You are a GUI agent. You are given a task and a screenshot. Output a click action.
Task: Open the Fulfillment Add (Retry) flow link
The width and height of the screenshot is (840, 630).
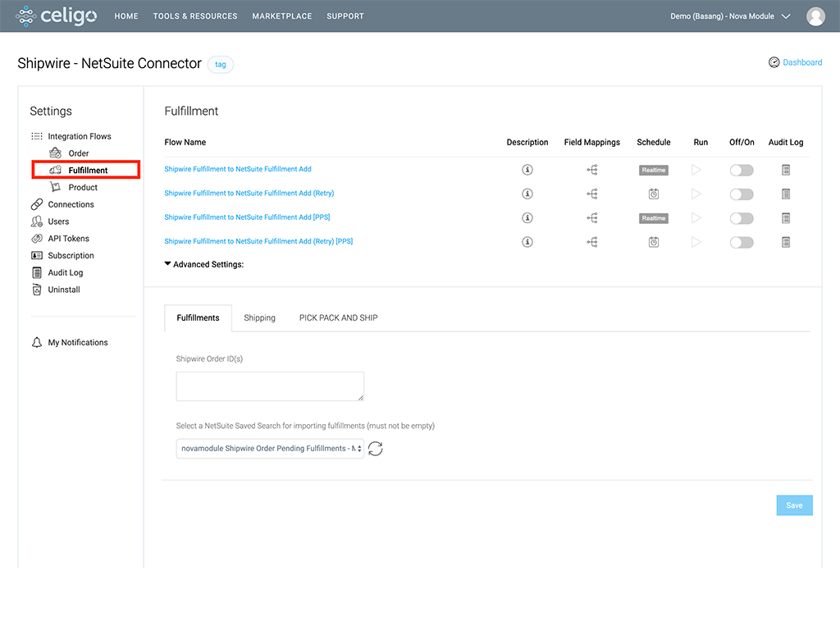click(249, 193)
